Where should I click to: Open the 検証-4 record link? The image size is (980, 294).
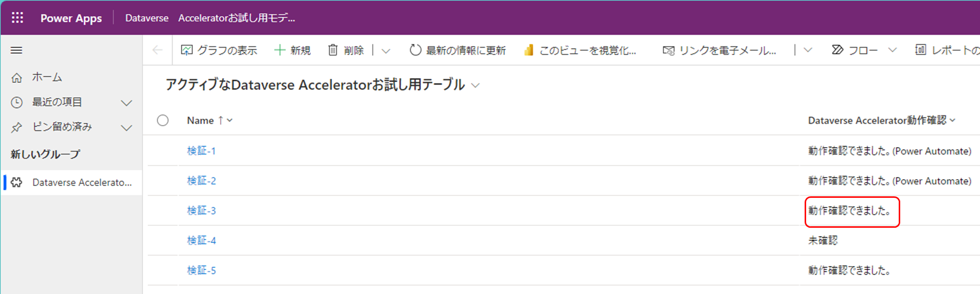click(201, 241)
